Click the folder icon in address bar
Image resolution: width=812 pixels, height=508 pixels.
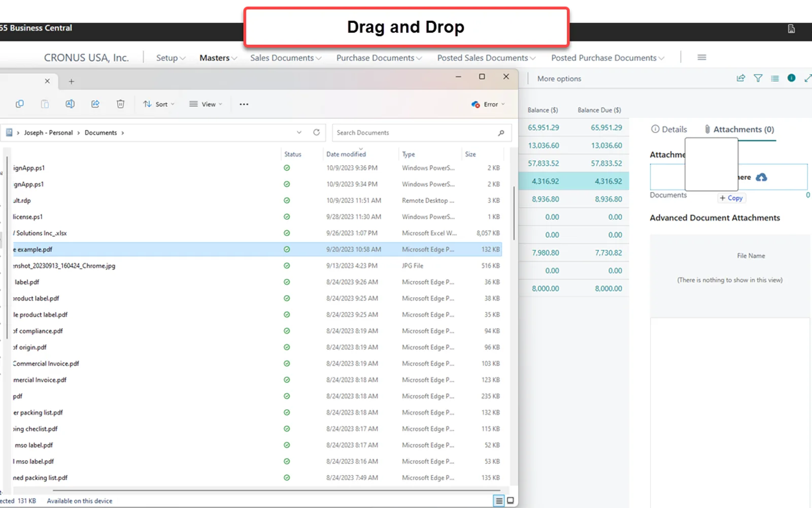pos(9,133)
